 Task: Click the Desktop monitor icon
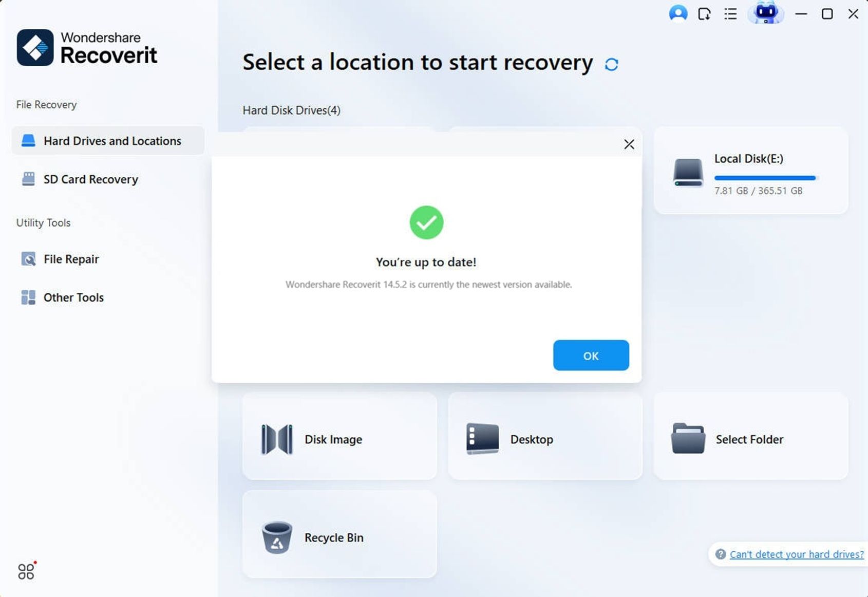click(x=482, y=439)
